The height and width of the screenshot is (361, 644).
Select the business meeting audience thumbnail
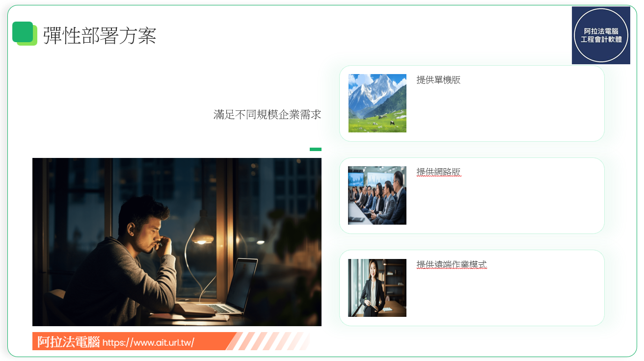pos(377,195)
